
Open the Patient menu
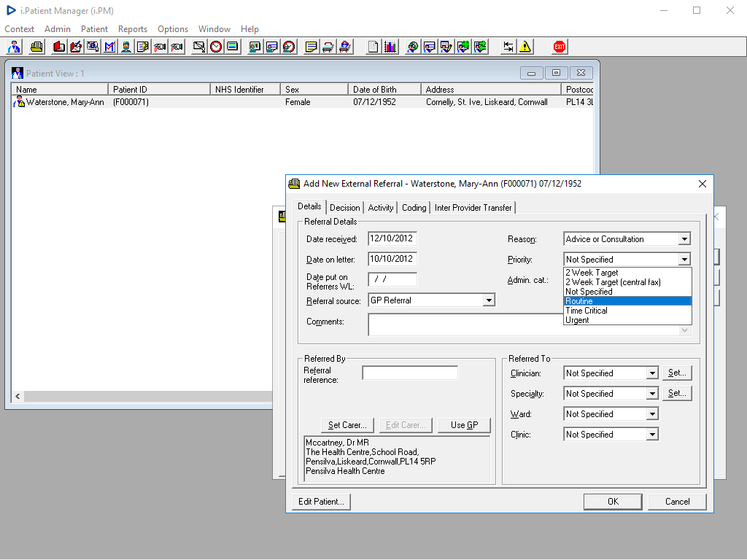94,29
